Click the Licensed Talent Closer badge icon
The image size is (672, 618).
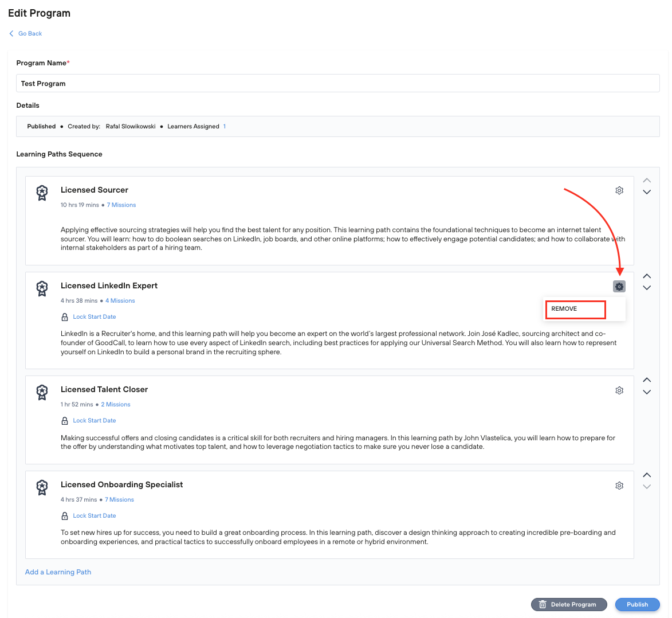pos(42,392)
